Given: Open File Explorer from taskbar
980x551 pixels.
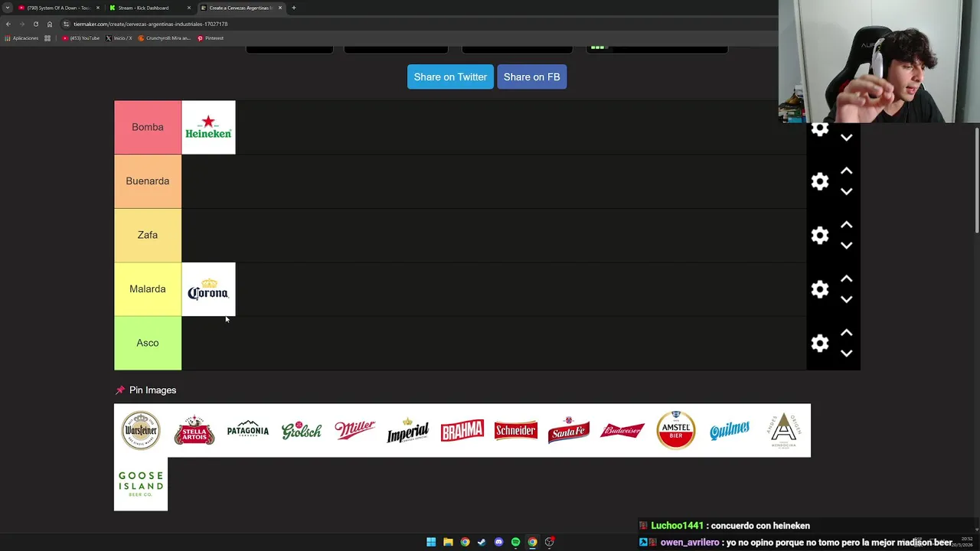Looking at the screenshot, I should point(448,542).
